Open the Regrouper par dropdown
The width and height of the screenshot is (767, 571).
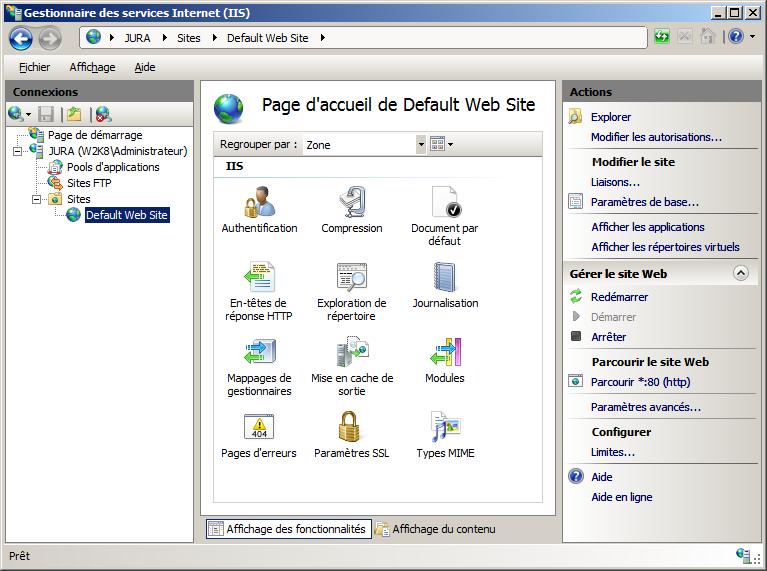420,145
